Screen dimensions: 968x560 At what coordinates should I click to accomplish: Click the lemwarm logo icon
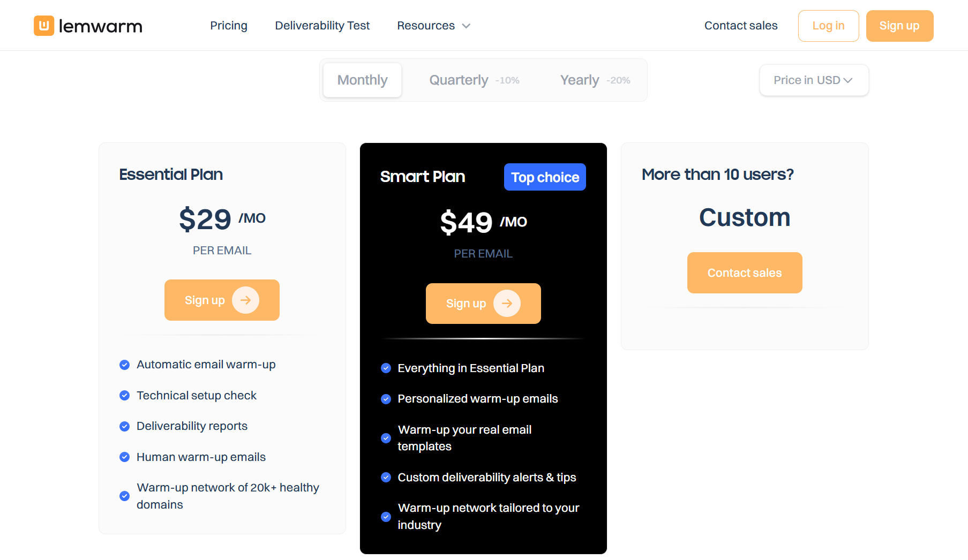coord(44,26)
